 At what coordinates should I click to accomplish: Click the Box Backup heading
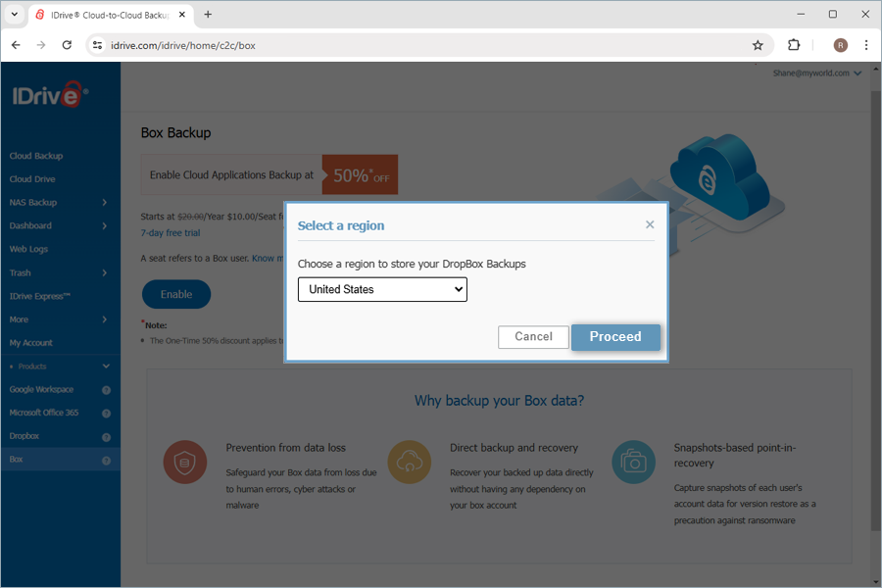coord(176,133)
